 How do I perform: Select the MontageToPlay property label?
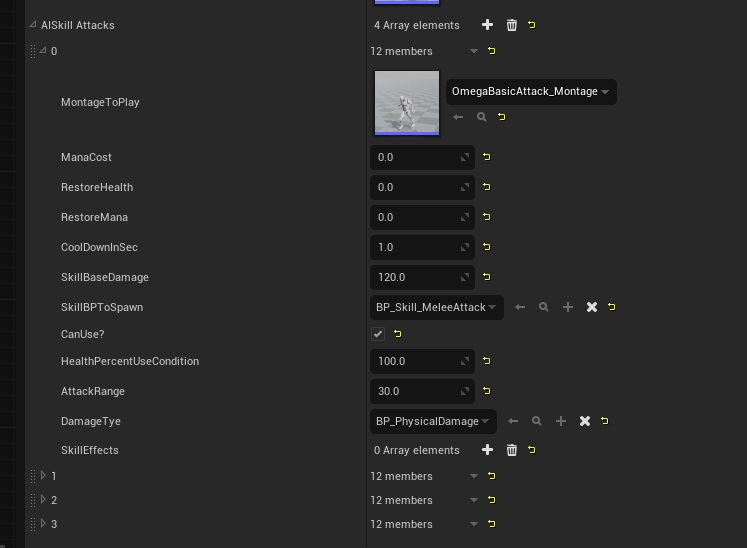coord(100,102)
